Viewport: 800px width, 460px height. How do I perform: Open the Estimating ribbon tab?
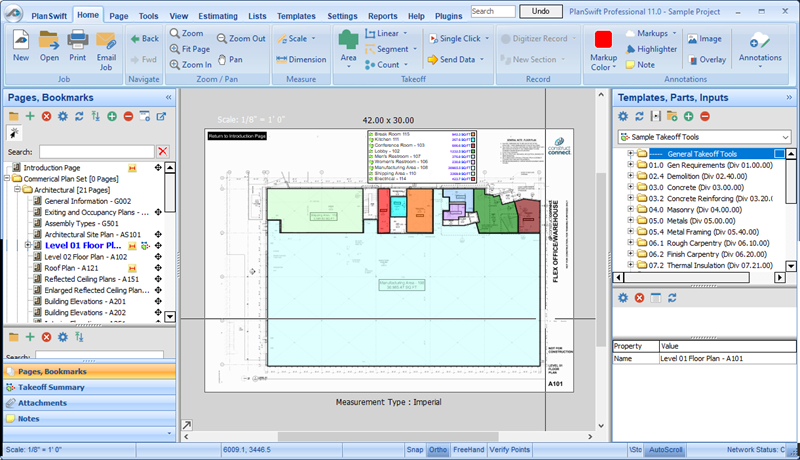click(218, 16)
